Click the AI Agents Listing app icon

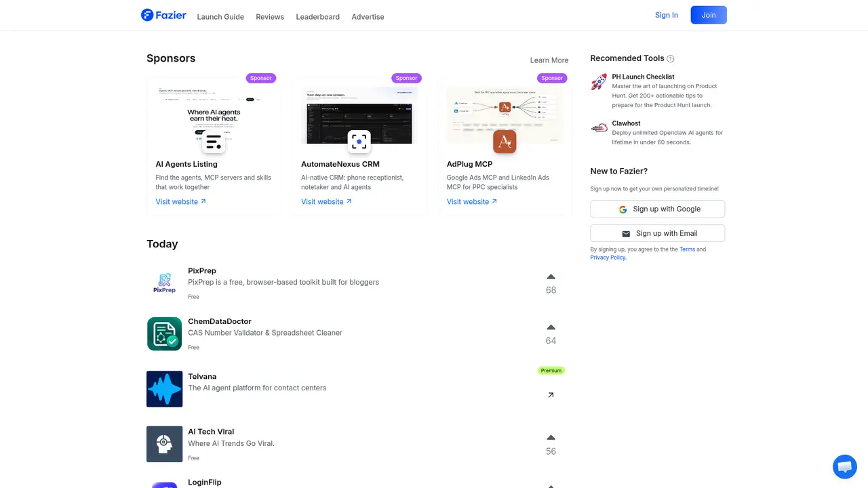tap(214, 142)
